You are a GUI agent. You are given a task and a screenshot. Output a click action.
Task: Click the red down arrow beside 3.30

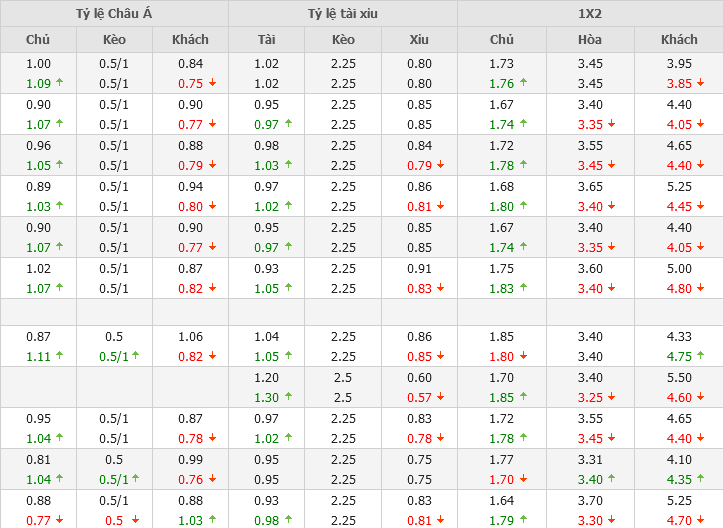point(611,519)
